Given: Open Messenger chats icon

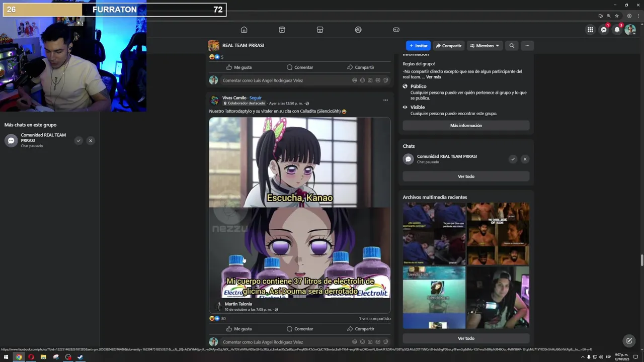Looking at the screenshot, I should pyautogui.click(x=604, y=30).
